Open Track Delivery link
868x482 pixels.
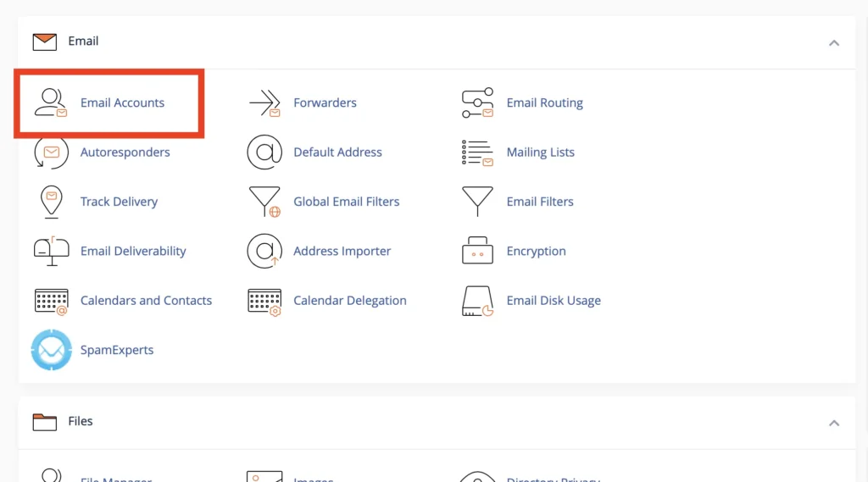[119, 202]
